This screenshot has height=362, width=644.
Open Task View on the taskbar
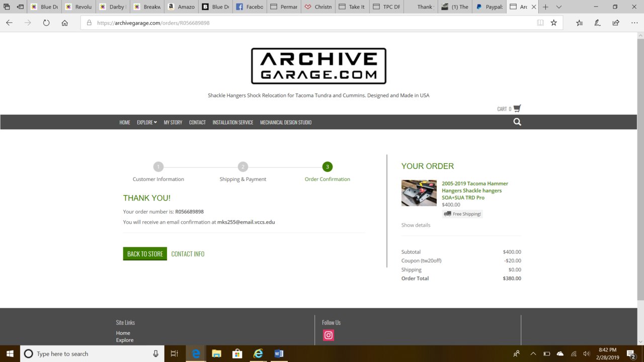[x=174, y=353]
